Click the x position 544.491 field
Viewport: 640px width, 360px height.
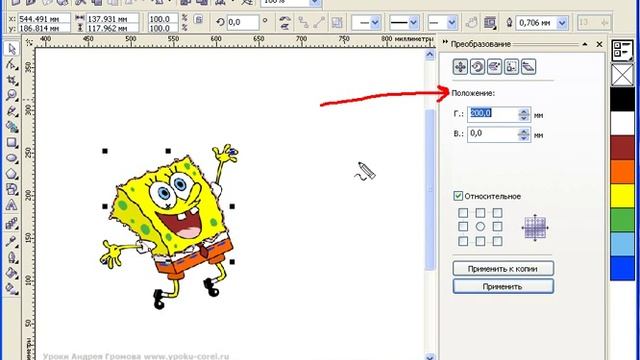pyautogui.click(x=43, y=19)
